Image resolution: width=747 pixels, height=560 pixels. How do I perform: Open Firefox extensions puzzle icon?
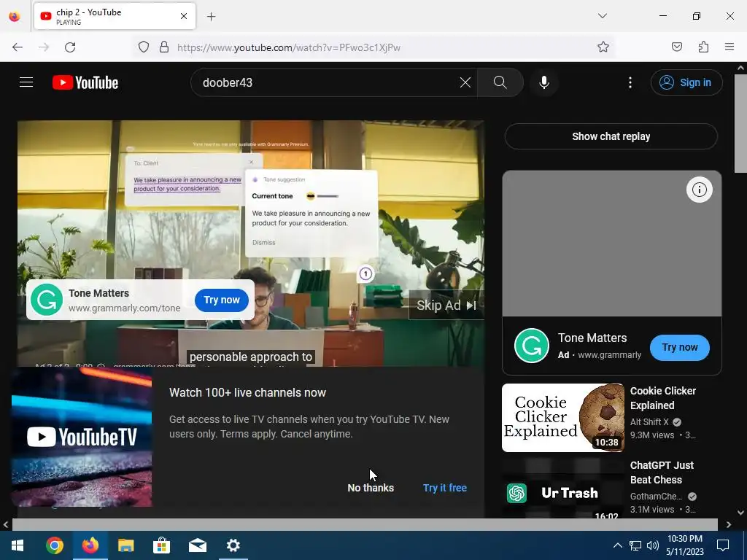click(704, 47)
